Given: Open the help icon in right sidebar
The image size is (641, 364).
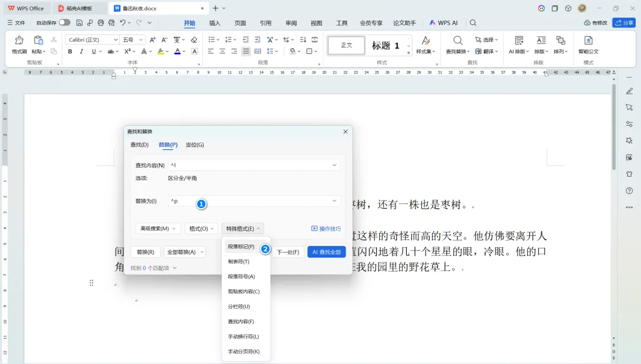Looking at the screenshot, I should 630,191.
